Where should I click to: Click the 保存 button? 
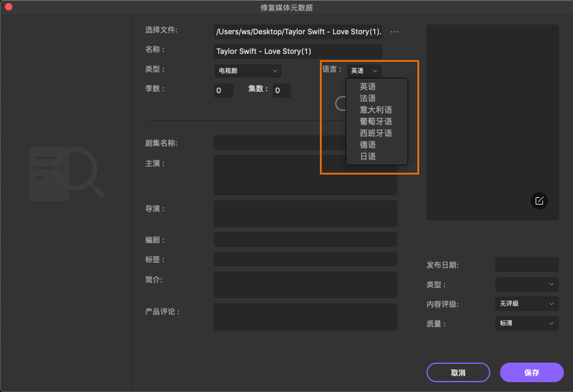click(x=531, y=372)
